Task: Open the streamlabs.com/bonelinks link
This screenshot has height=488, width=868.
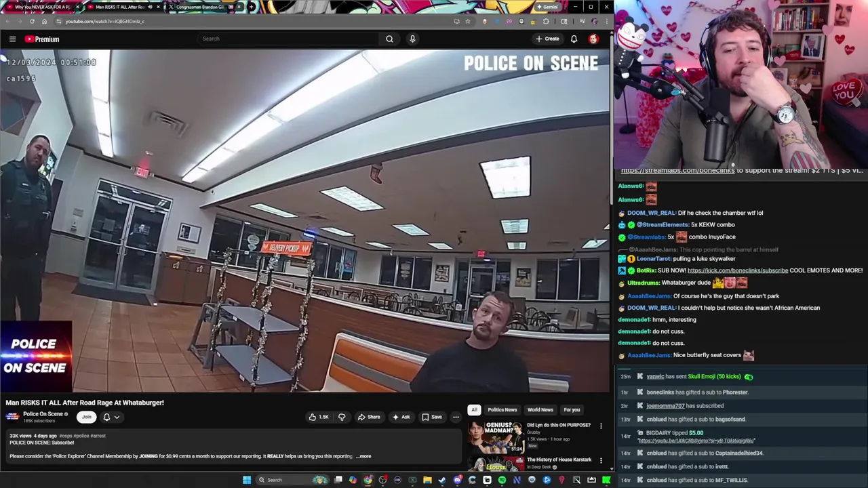Action: point(677,170)
